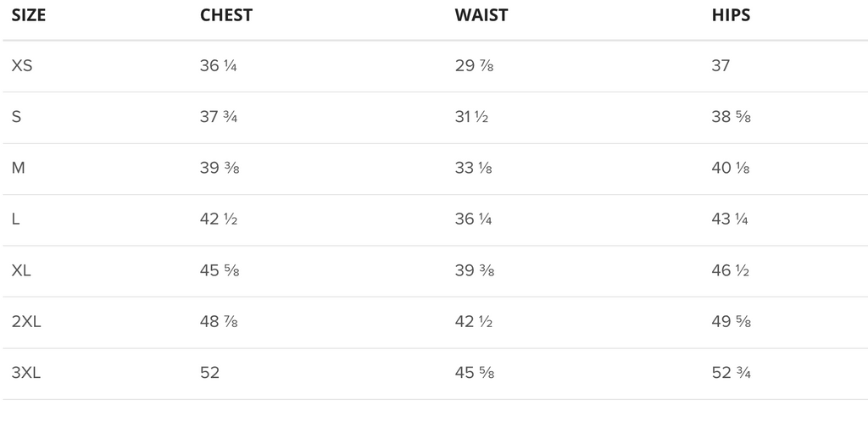
Task: Click the 3XL chest value 52
Action: tap(210, 373)
